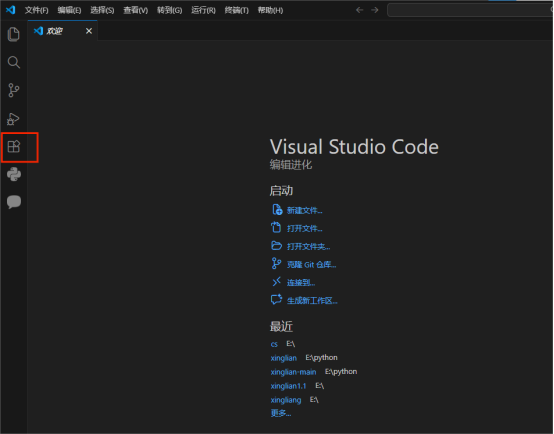Open the Python sidebar icon
The image size is (554, 434).
click(14, 174)
